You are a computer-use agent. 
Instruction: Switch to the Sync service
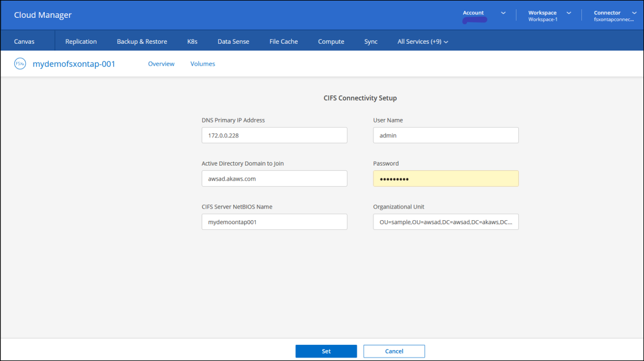(371, 41)
